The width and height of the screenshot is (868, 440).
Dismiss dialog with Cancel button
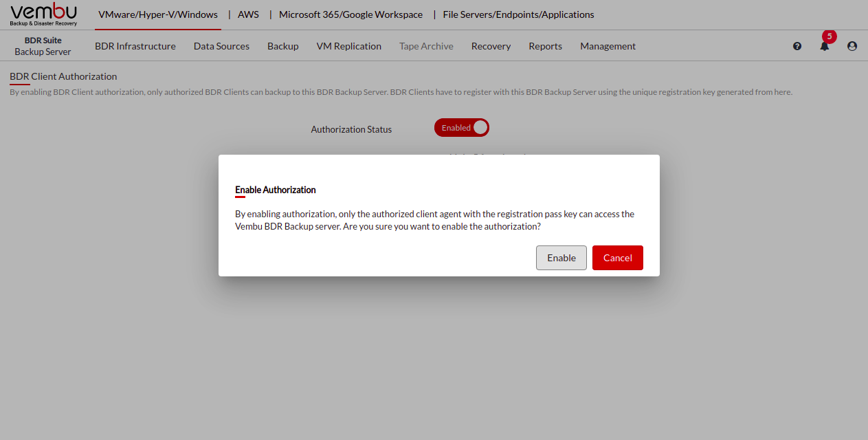point(618,258)
